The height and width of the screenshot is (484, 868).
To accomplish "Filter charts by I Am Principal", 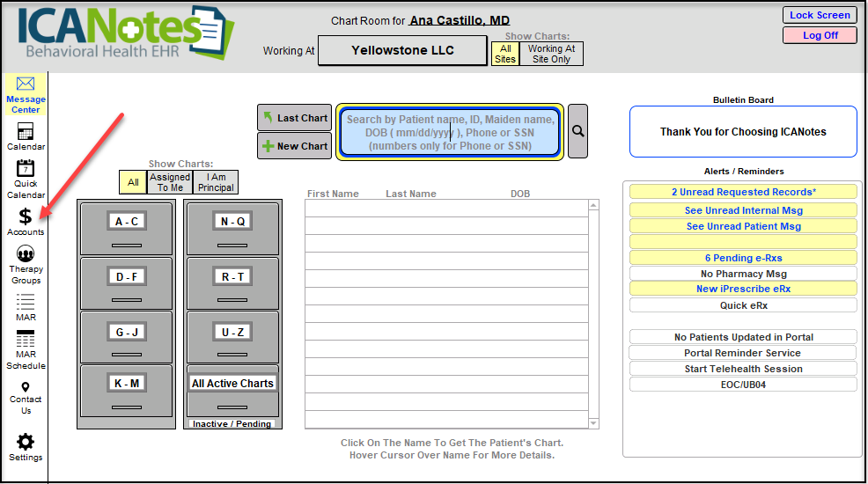I will click(x=216, y=182).
